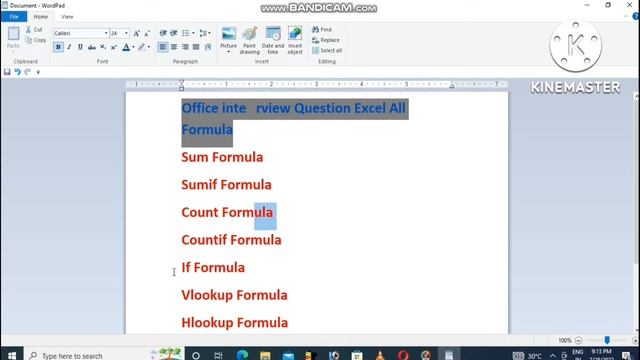Open the Windows Start menu
The image size is (640, 360).
coord(11,355)
